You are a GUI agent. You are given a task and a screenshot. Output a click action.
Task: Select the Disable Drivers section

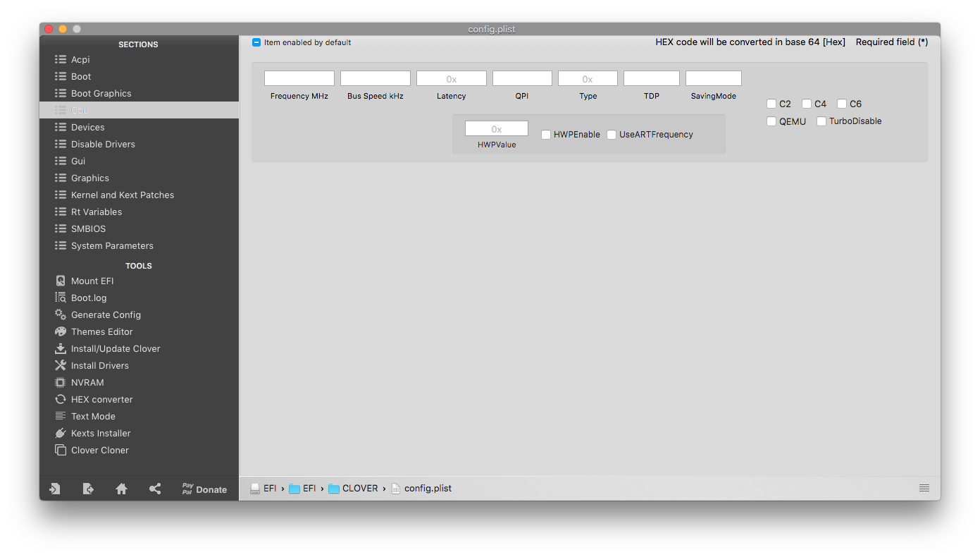(x=139, y=144)
